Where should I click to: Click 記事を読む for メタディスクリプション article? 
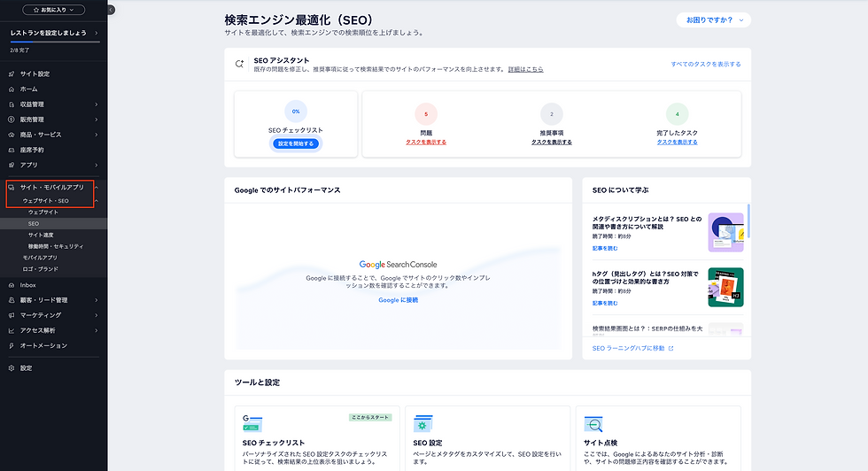tap(605, 249)
